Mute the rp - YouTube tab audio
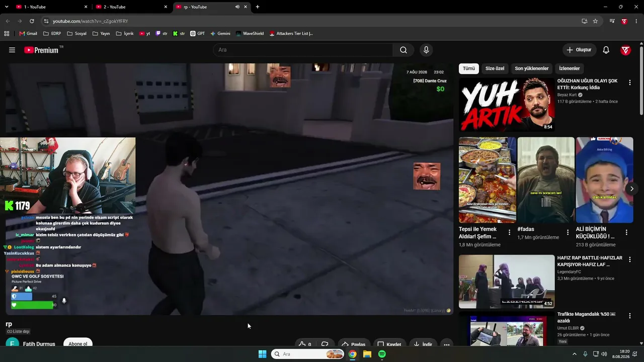644x362 pixels. coord(237,7)
